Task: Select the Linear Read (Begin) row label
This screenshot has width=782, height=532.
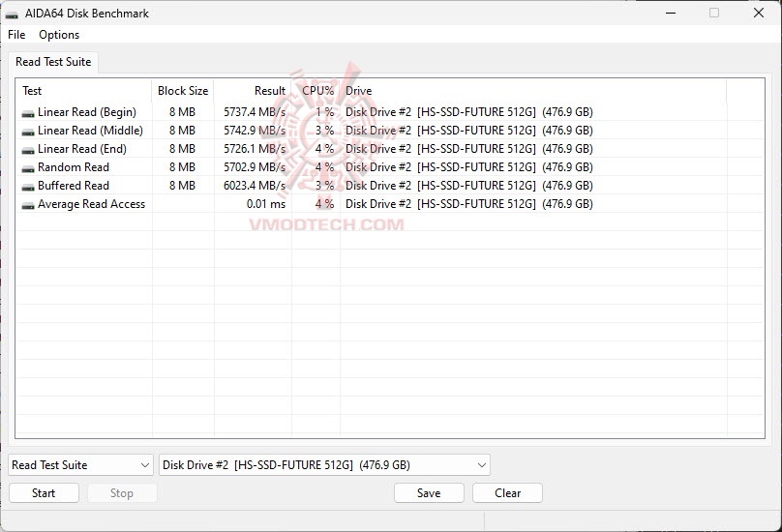Action: (87, 112)
